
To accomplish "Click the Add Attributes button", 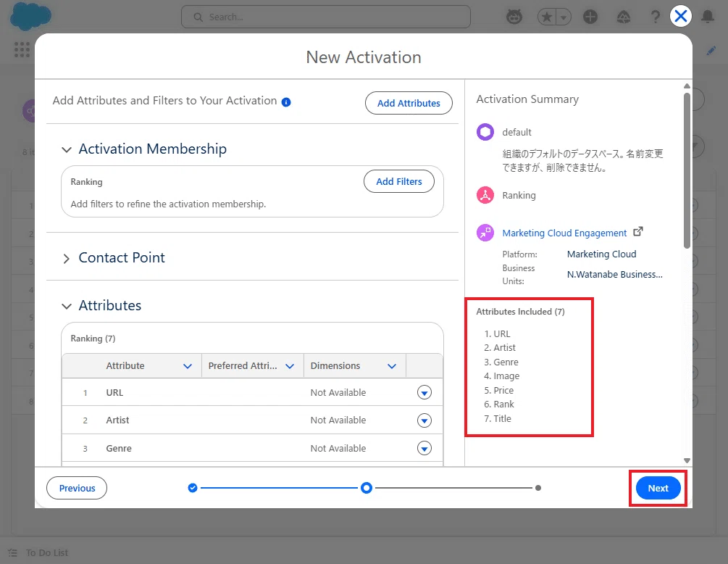I will tap(409, 103).
